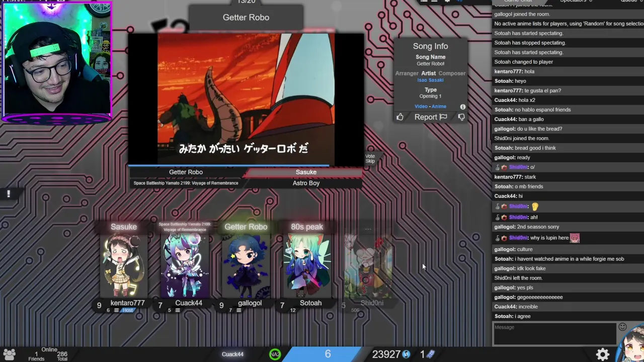Open Cuack44's anime list icon
The height and width of the screenshot is (362, 644).
pyautogui.click(x=177, y=310)
